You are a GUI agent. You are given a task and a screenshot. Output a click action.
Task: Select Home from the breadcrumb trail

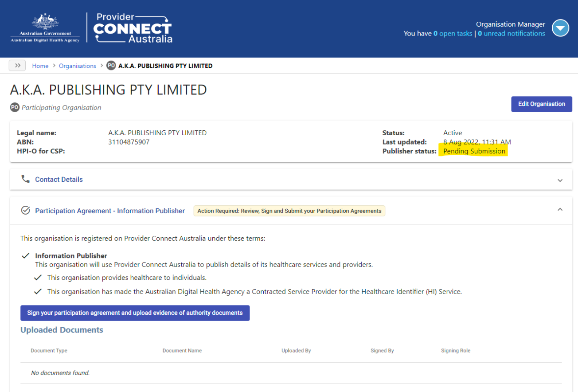40,65
